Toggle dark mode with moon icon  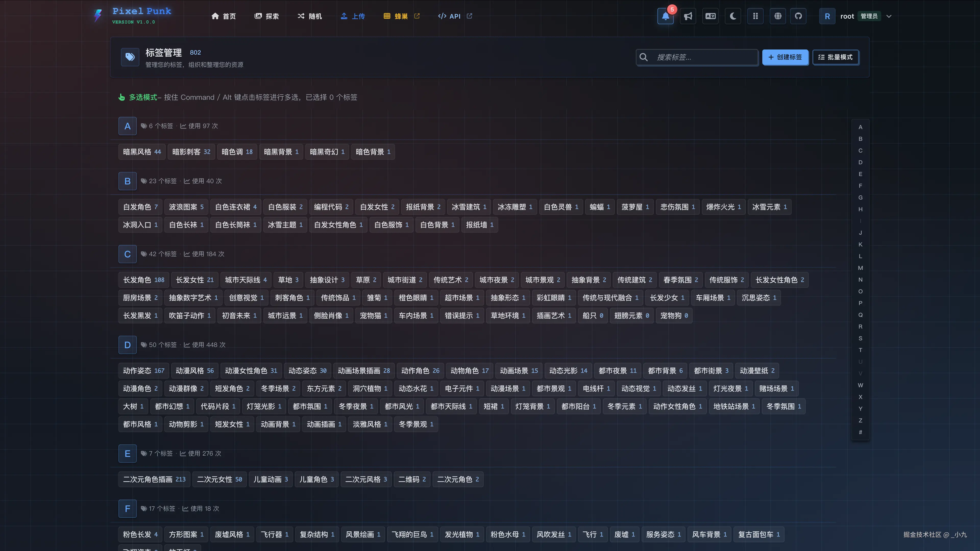pos(733,16)
